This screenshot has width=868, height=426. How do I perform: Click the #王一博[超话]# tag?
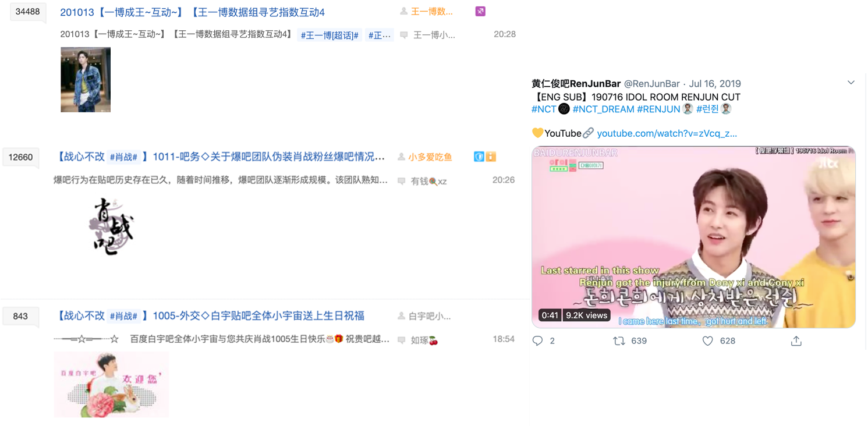[x=330, y=35]
